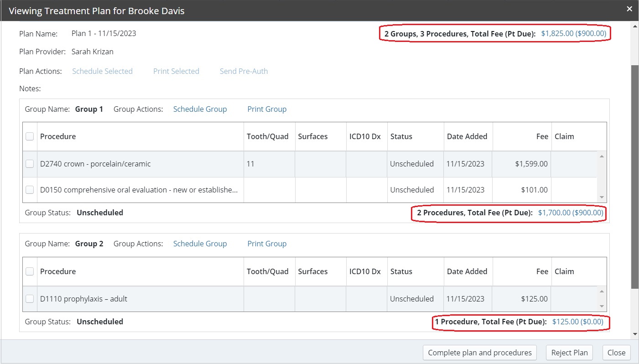
Task: Click 'Unscheduled' status in the D2740 row
Action: 412,164
